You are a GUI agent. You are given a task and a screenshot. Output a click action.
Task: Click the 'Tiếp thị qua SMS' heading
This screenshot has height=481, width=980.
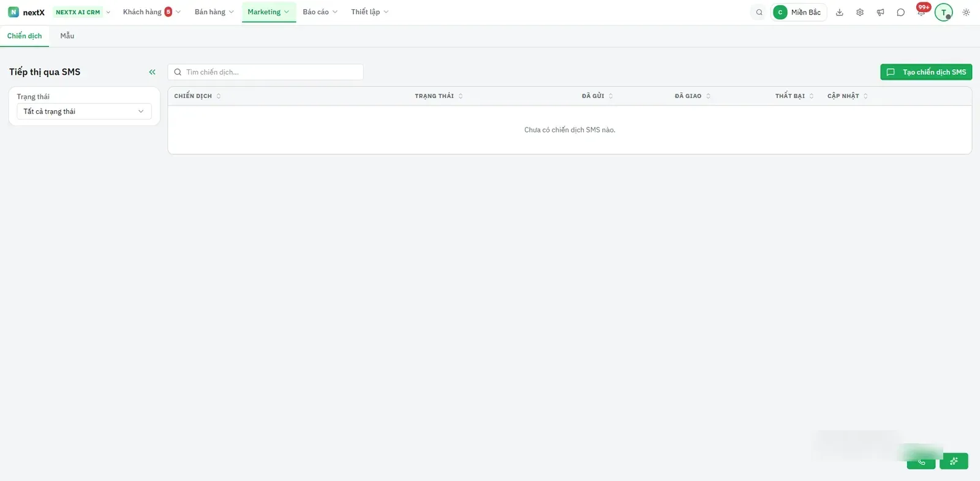tap(45, 72)
